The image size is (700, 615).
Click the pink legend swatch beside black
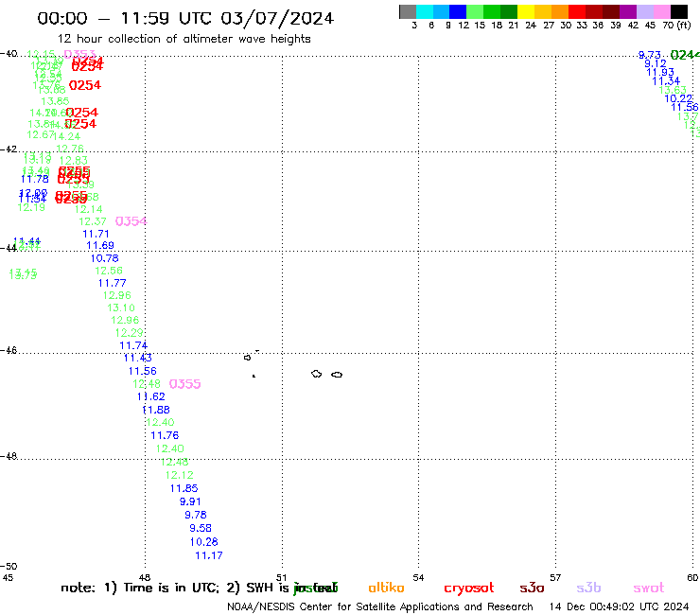coord(662,11)
